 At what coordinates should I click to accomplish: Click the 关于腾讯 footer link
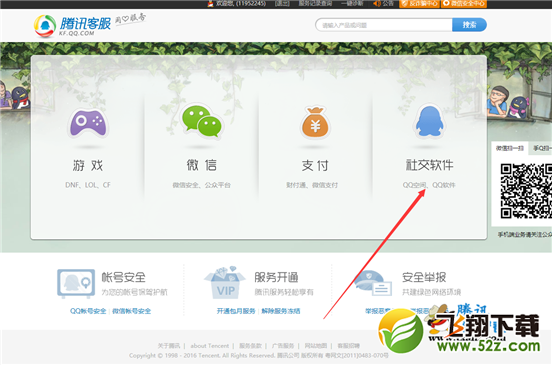pos(169,346)
